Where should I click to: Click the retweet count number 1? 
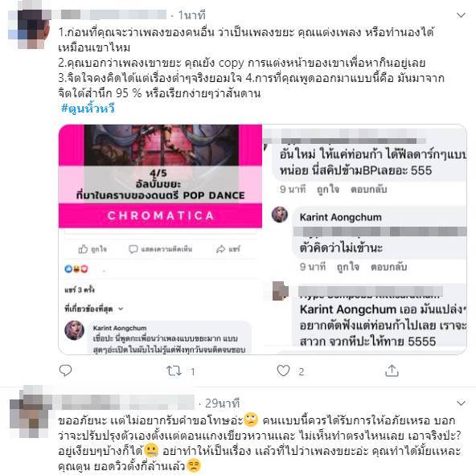(x=192, y=371)
